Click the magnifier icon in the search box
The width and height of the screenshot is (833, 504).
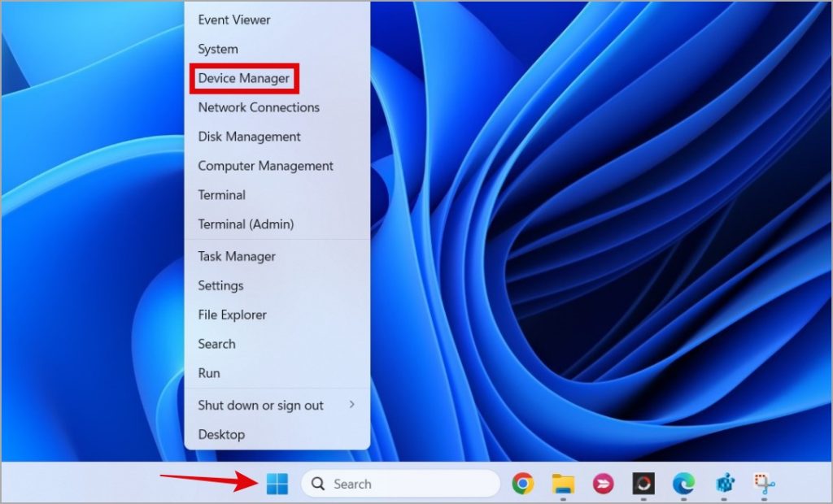point(318,484)
